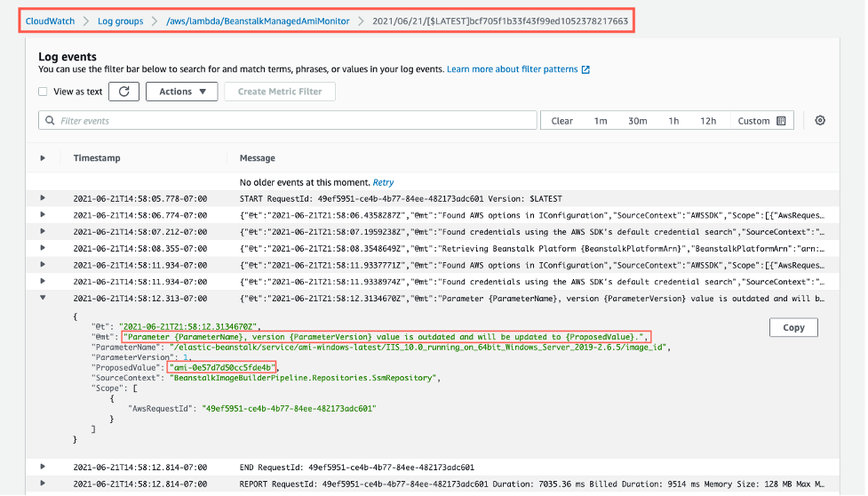868x496 pixels.
Task: Expand the END RequestId log row
Action: pyautogui.click(x=43, y=467)
